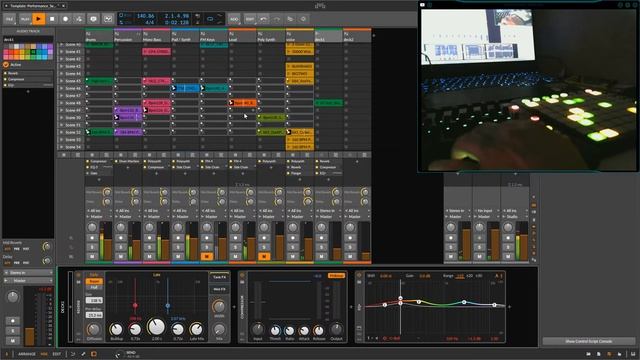Add device between Reverb and Compressor

(234, 307)
